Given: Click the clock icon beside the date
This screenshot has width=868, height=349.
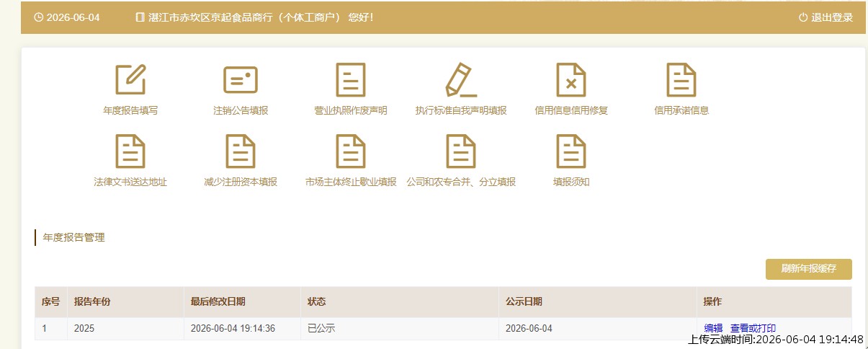Looking at the screenshot, I should pyautogui.click(x=38, y=17).
